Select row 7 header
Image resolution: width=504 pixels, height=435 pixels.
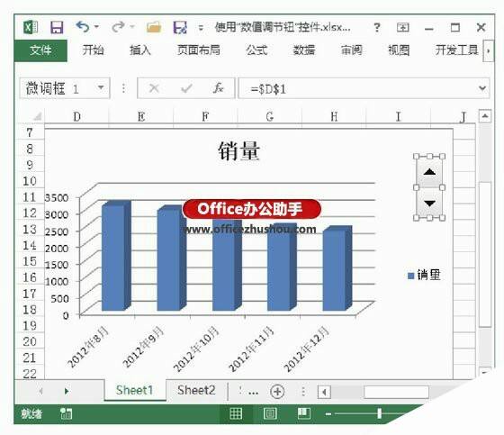[x=30, y=132]
